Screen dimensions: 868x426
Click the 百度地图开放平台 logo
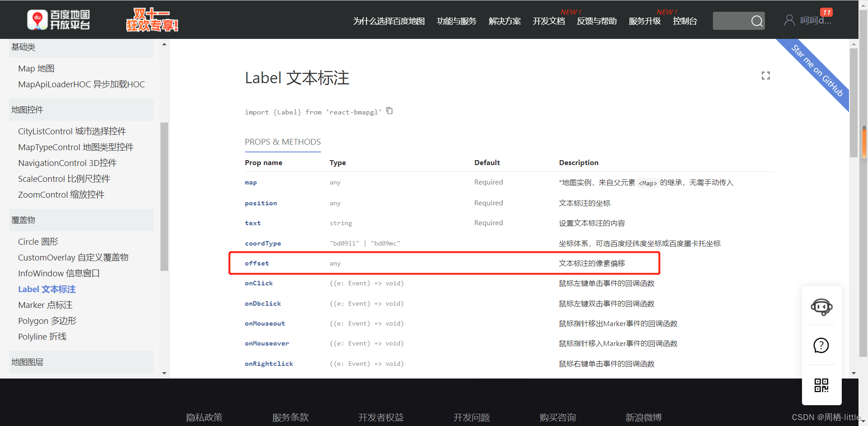[59, 19]
